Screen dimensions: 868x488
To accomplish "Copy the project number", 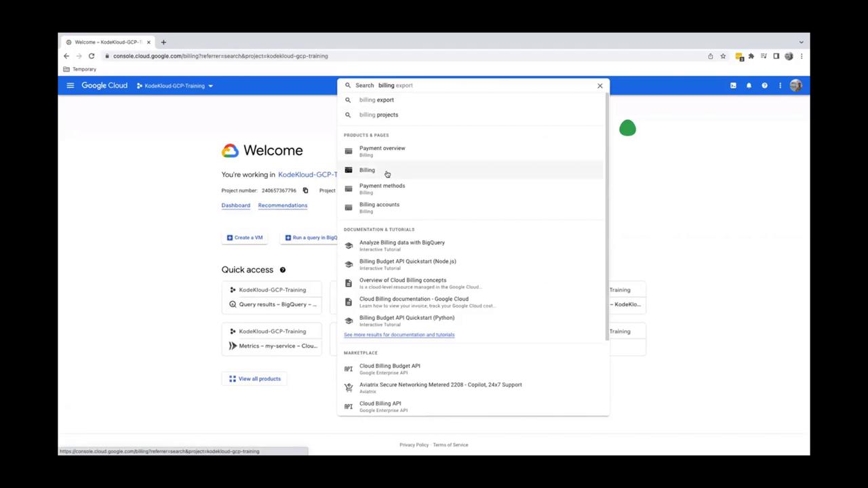I will (x=305, y=190).
